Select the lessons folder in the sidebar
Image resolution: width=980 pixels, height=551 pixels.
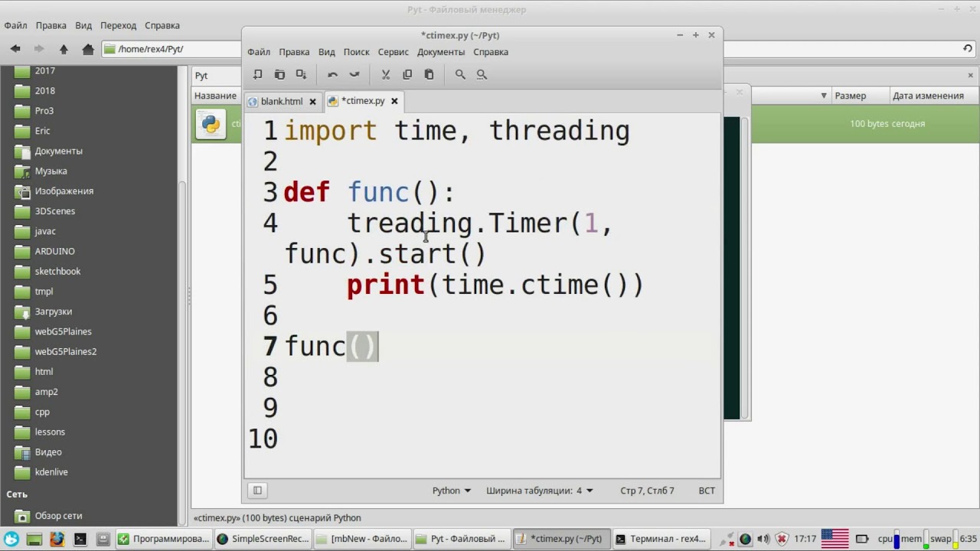point(48,432)
